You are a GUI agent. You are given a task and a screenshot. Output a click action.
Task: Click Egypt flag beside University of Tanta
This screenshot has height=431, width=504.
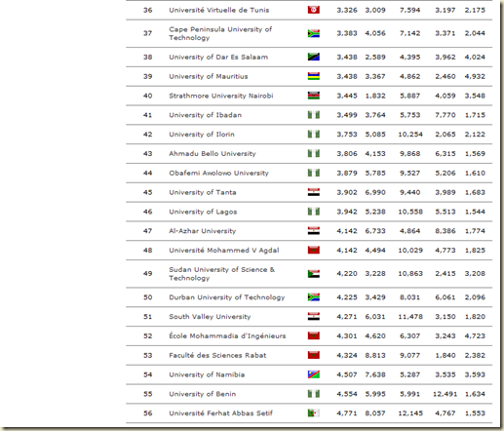point(314,192)
